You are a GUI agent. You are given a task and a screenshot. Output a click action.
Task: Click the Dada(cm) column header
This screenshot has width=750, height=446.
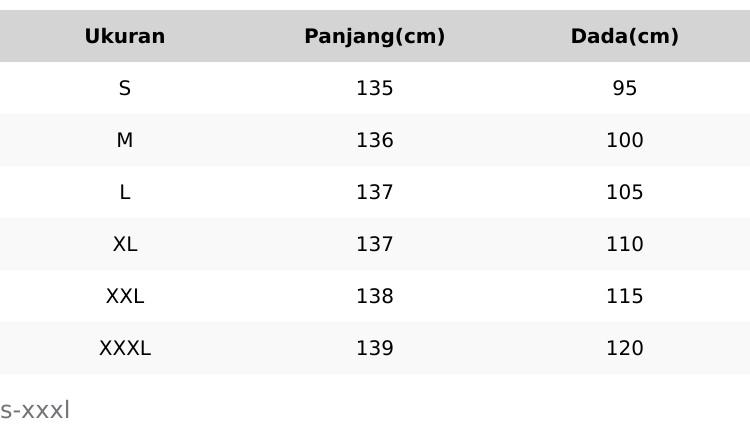point(624,37)
